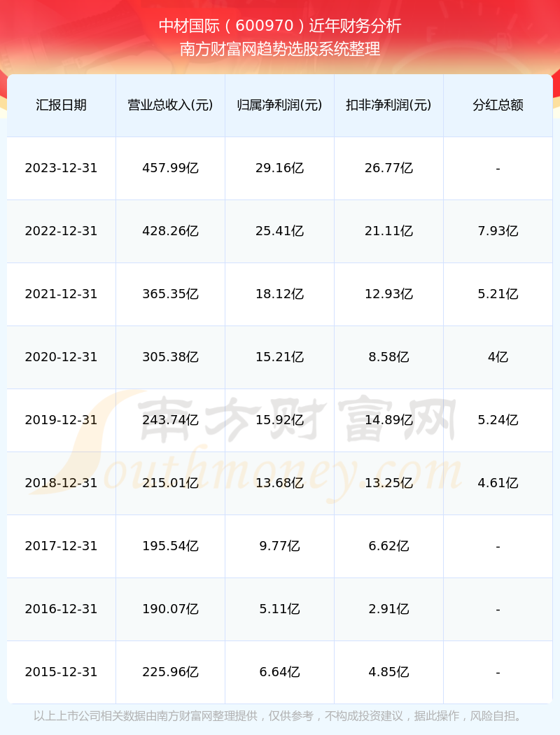Image resolution: width=560 pixels, height=735 pixels.
Task: Select the 2015-12-31 date cell
Action: point(62,672)
